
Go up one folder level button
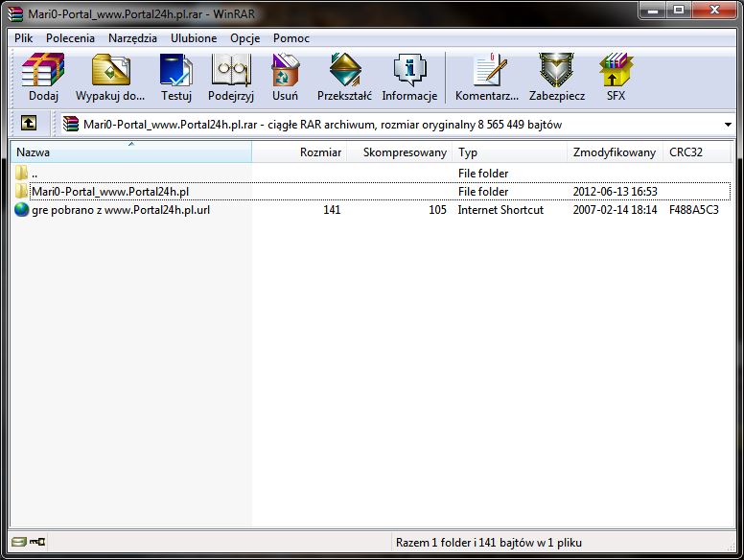click(29, 124)
